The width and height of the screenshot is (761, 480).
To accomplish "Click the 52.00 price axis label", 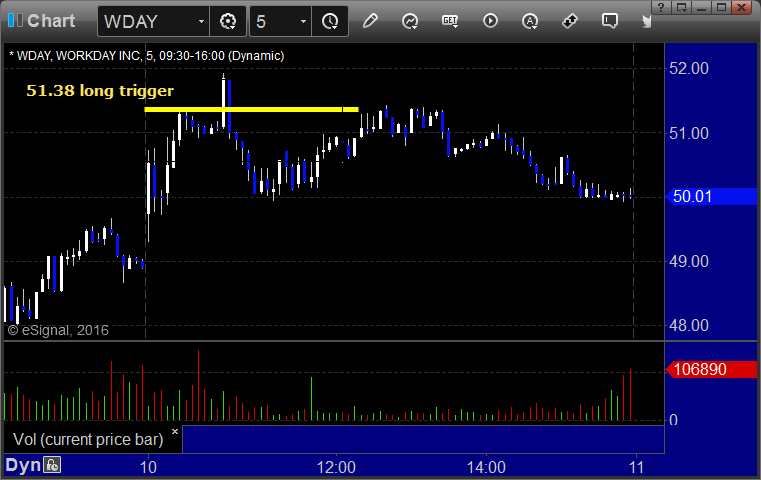I will tap(689, 68).
